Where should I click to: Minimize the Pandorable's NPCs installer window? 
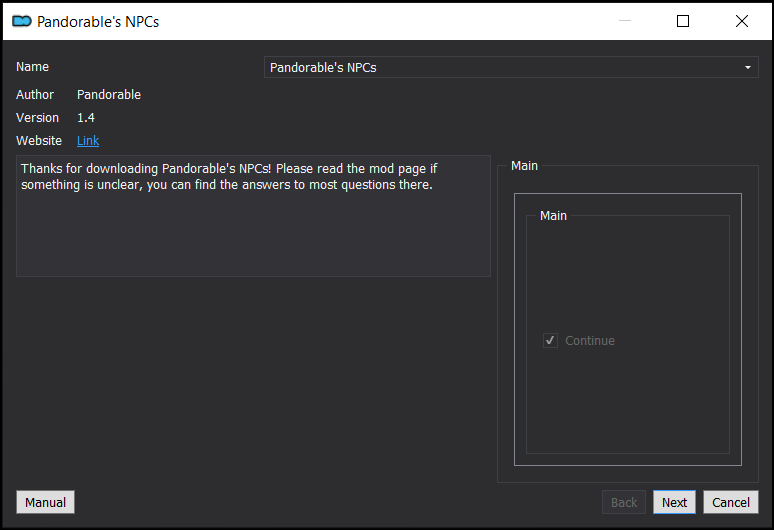(x=625, y=21)
